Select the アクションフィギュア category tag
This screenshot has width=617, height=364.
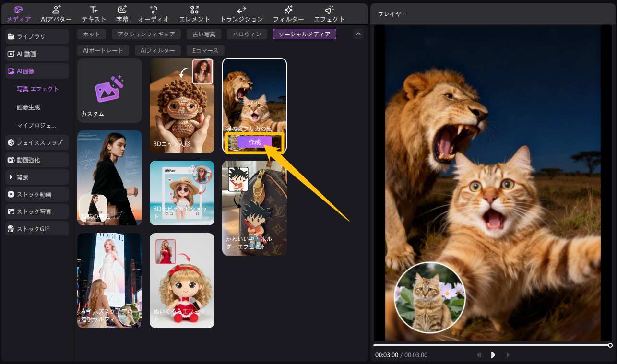(146, 34)
